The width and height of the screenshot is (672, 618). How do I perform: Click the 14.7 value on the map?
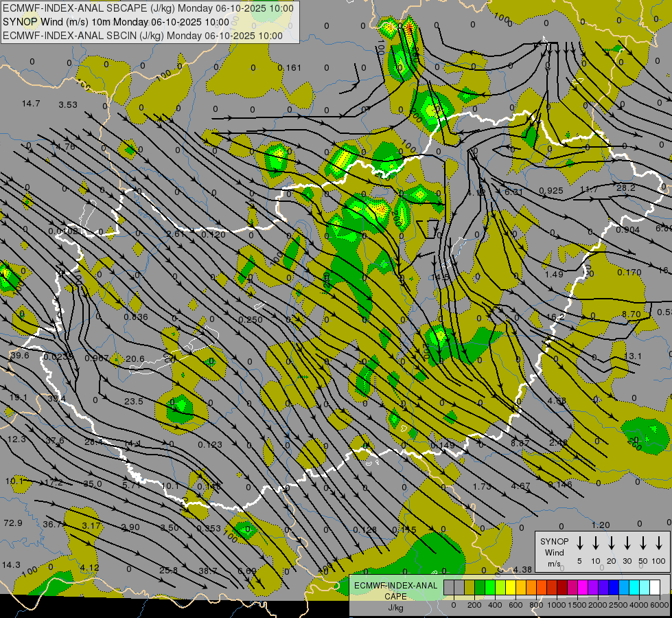31,104
